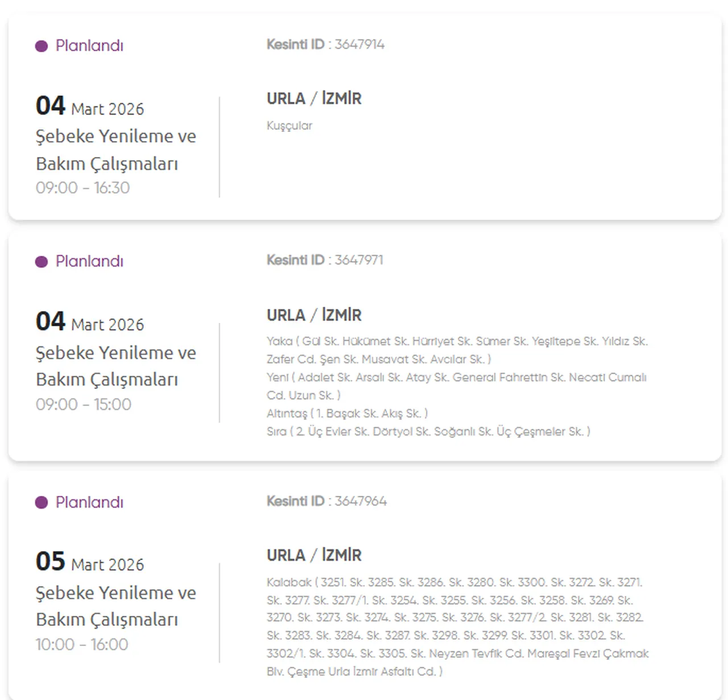This screenshot has width=728, height=700.
Task: Click the Sıra street list line
Action: 428,432
